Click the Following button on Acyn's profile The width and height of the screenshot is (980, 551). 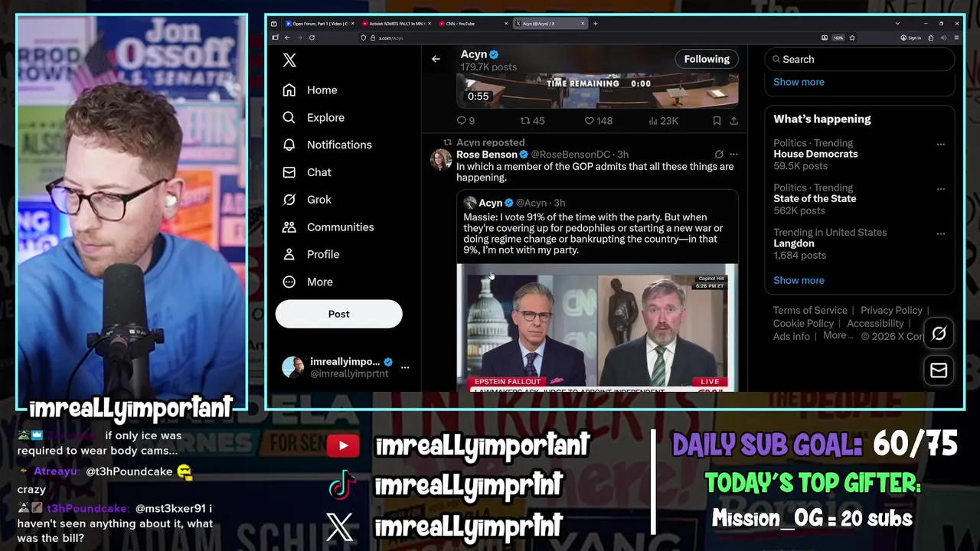(707, 59)
